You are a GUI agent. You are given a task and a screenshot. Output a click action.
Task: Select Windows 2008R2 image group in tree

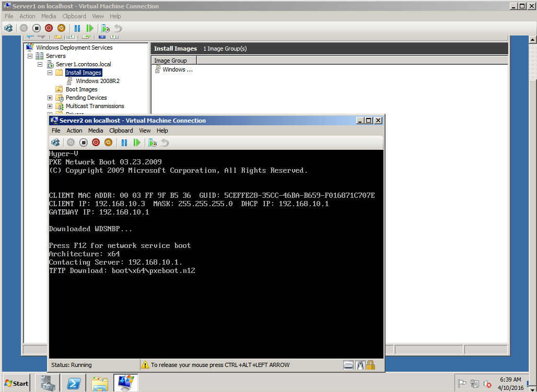pos(98,81)
